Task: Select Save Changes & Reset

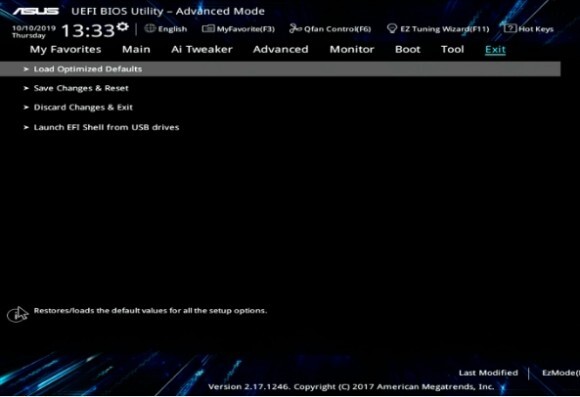Action: [81, 88]
